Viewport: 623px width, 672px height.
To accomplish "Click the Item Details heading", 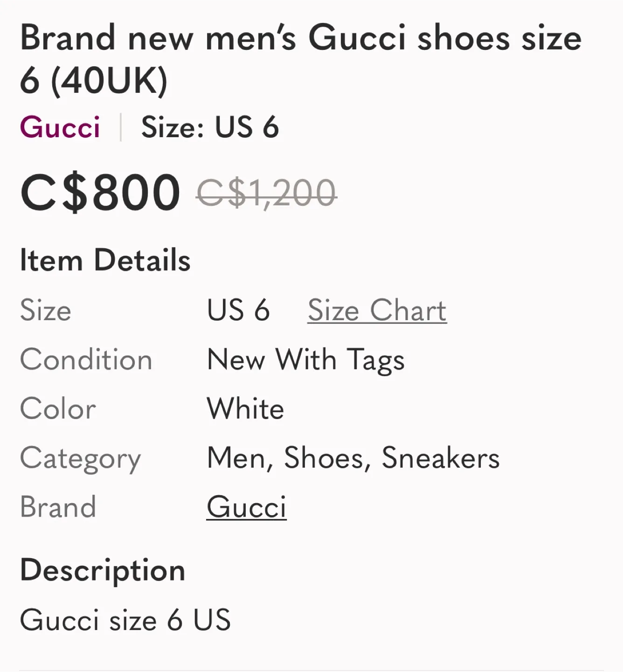I will tap(104, 259).
